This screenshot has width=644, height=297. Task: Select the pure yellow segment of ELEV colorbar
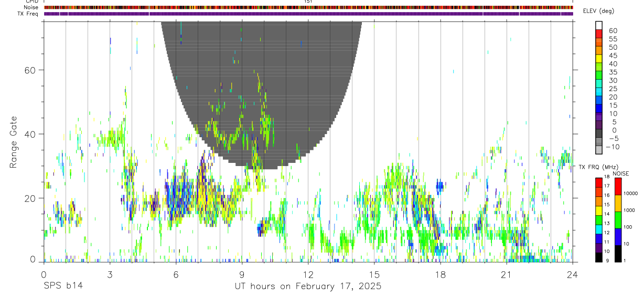click(x=599, y=59)
